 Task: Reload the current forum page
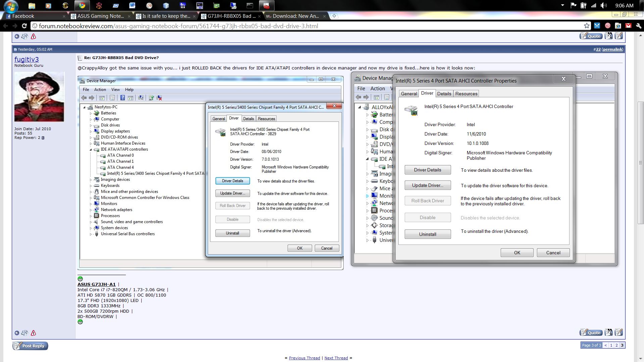(x=24, y=26)
